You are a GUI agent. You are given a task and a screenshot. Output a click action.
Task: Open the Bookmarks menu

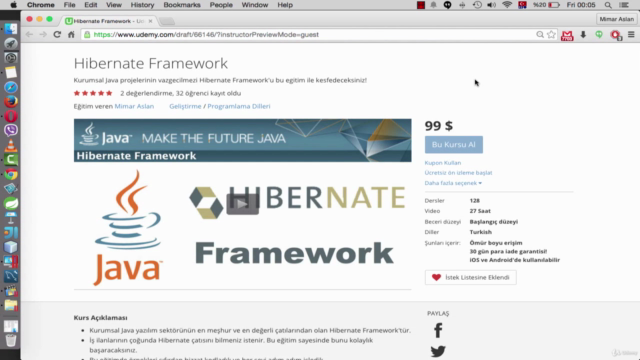pyautogui.click(x=182, y=5)
